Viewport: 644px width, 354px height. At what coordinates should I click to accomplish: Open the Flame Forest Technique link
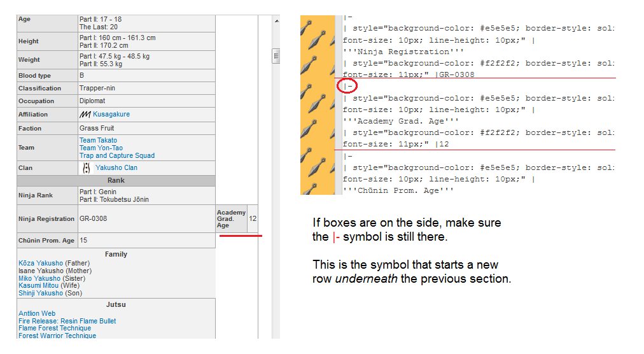[x=55, y=328]
